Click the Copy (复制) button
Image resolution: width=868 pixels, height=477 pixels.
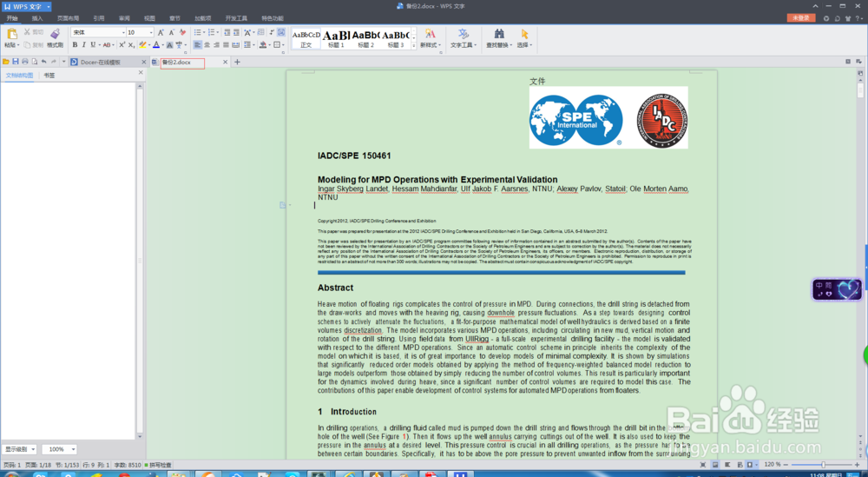[33, 45]
